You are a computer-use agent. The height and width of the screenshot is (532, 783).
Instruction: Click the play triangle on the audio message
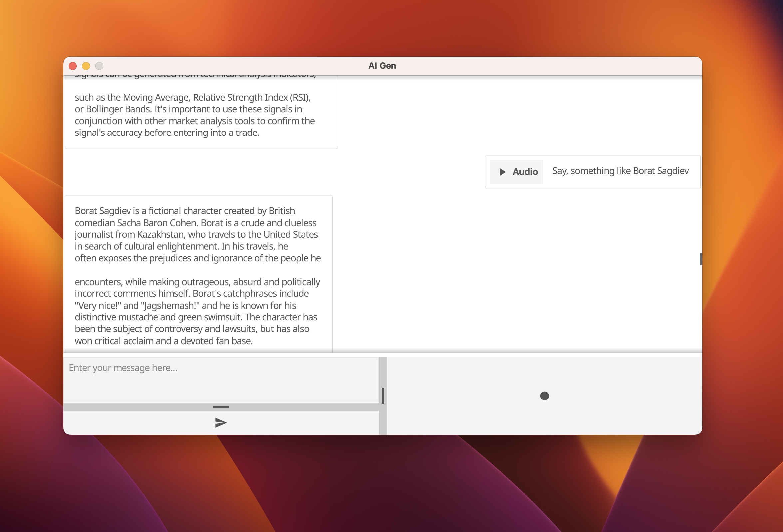(x=502, y=172)
